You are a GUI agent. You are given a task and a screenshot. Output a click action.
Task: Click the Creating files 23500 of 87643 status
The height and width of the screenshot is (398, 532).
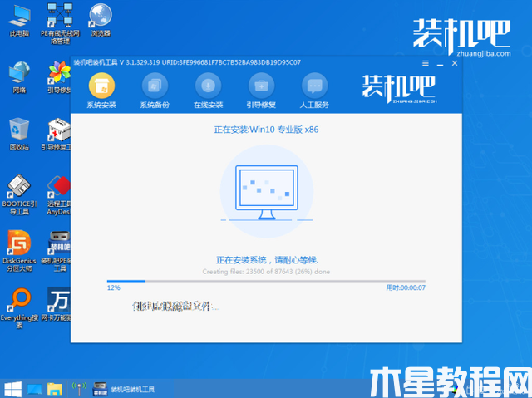(x=266, y=272)
